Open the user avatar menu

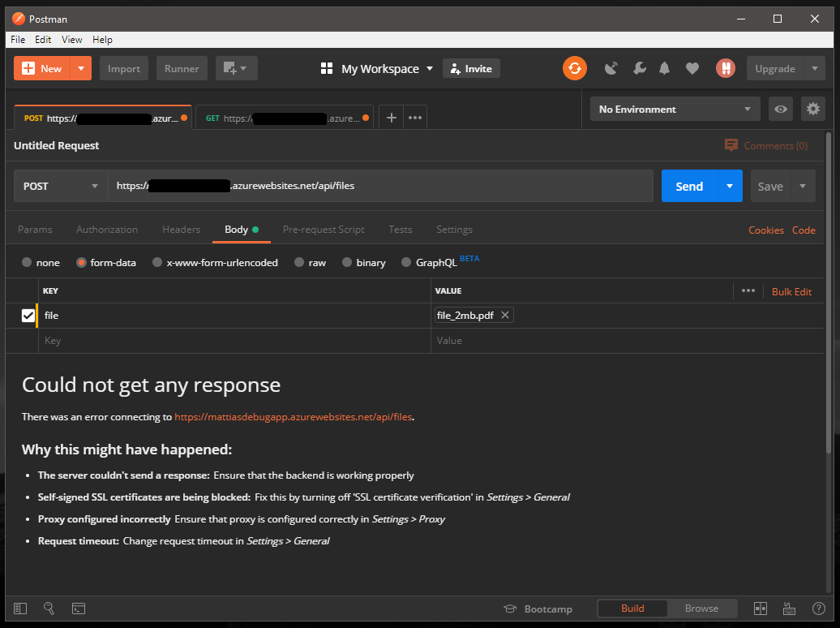click(726, 69)
